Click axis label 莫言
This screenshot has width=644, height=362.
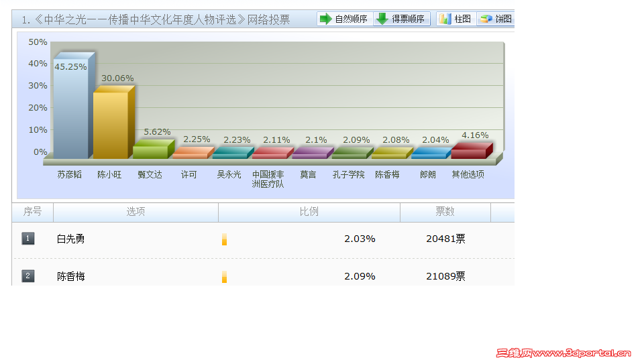(308, 174)
